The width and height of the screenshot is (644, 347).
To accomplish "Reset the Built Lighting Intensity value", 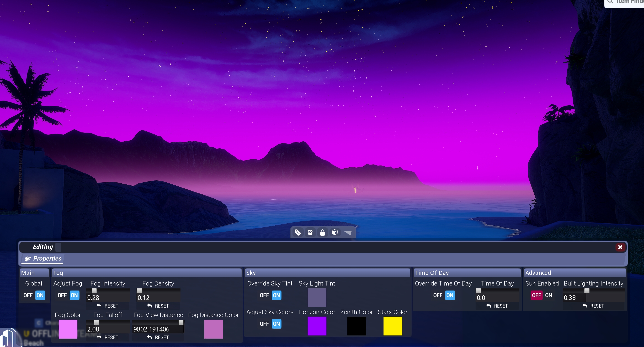I will pos(593,306).
